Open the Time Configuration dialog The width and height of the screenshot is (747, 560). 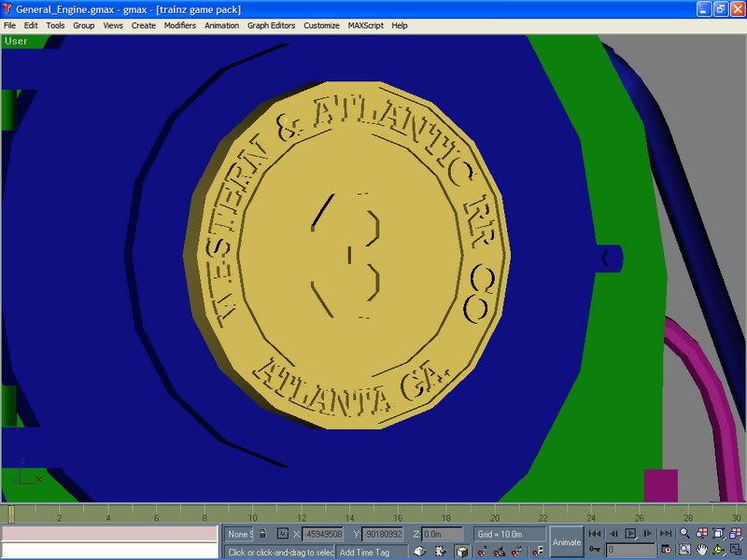[x=666, y=550]
